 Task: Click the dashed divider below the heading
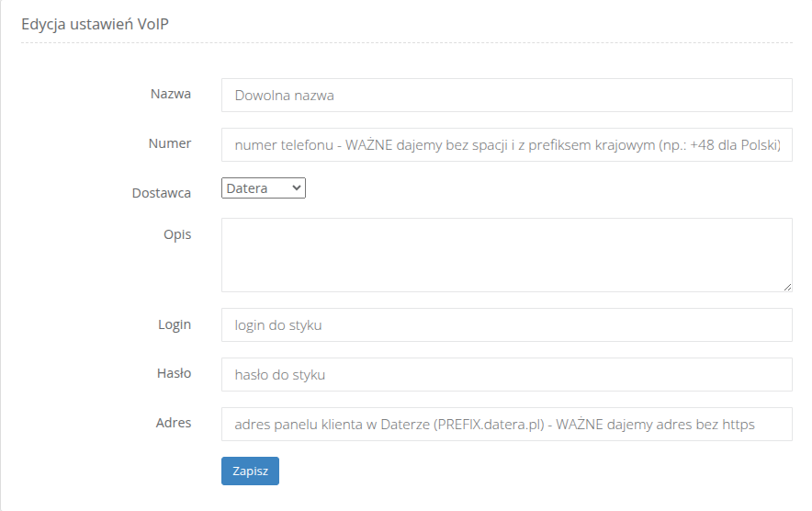[x=406, y=43]
